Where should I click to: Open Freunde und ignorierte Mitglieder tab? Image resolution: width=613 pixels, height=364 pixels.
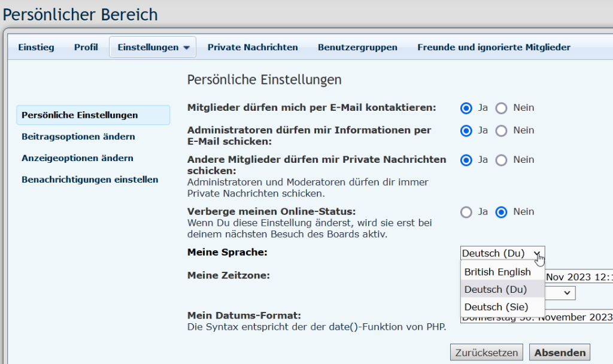(x=494, y=47)
